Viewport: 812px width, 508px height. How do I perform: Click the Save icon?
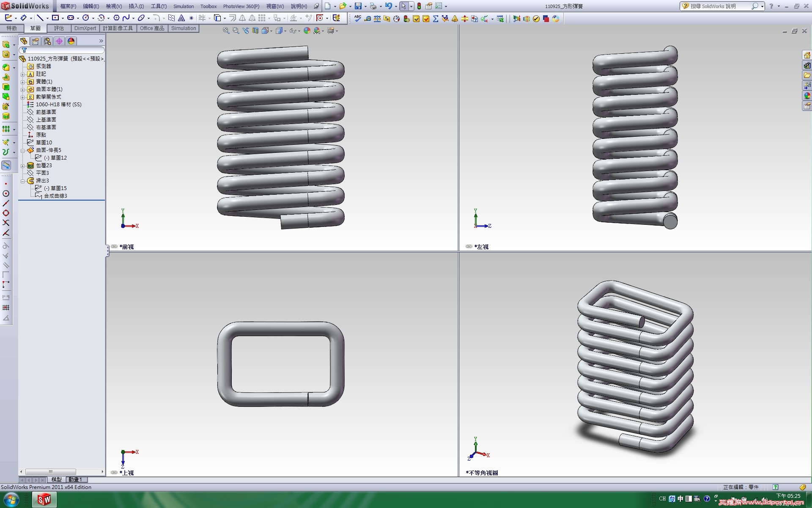click(358, 6)
